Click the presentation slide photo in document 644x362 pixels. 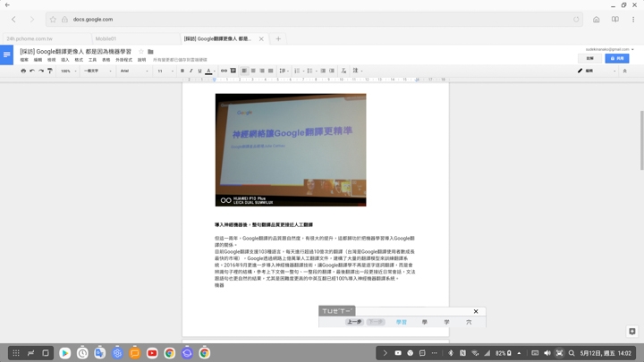click(291, 150)
